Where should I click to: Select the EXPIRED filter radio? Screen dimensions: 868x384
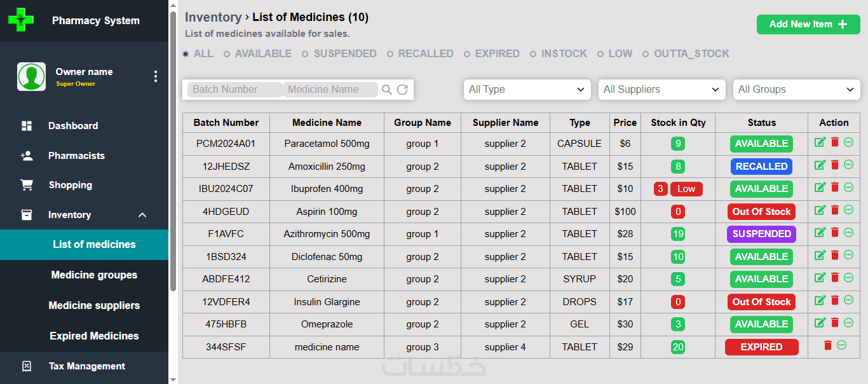pos(467,54)
